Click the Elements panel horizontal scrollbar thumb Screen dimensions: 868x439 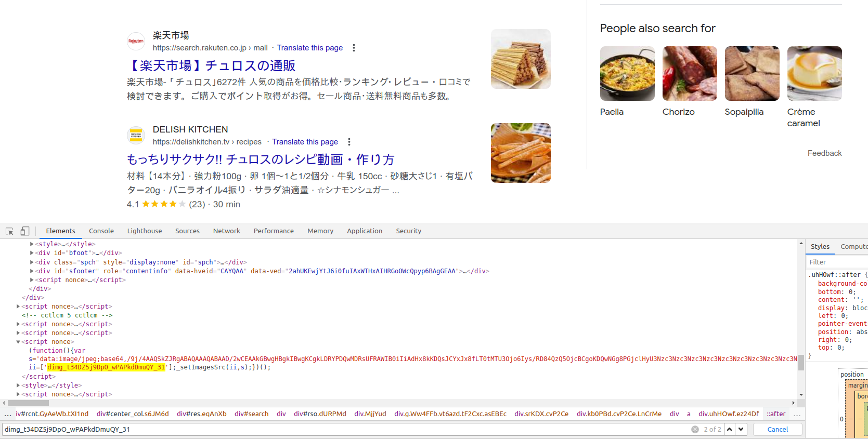pyautogui.click(x=28, y=403)
